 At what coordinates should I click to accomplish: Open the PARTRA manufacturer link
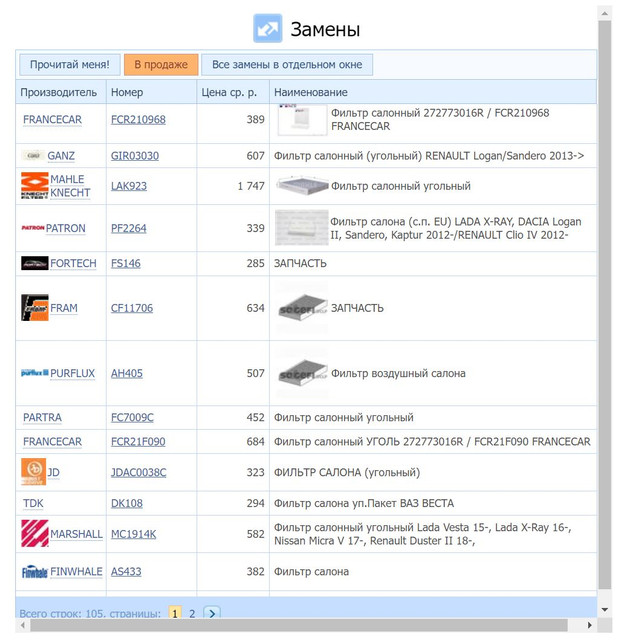tap(42, 418)
